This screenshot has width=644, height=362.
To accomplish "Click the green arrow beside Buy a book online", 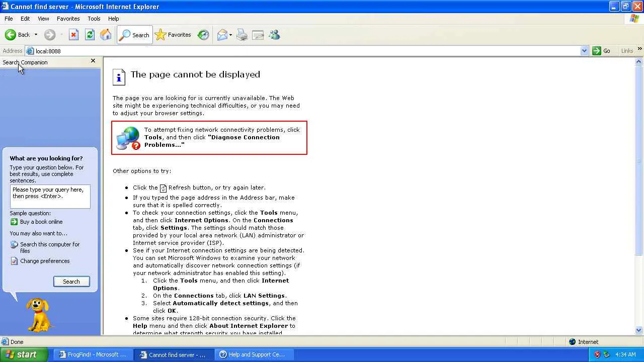I will [x=14, y=222].
